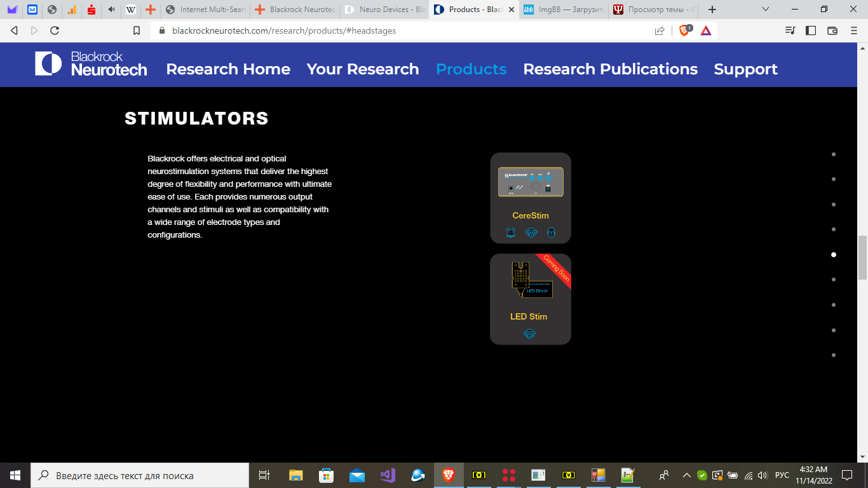868x488 pixels.
Task: Open the notification center
Action: click(x=847, y=475)
